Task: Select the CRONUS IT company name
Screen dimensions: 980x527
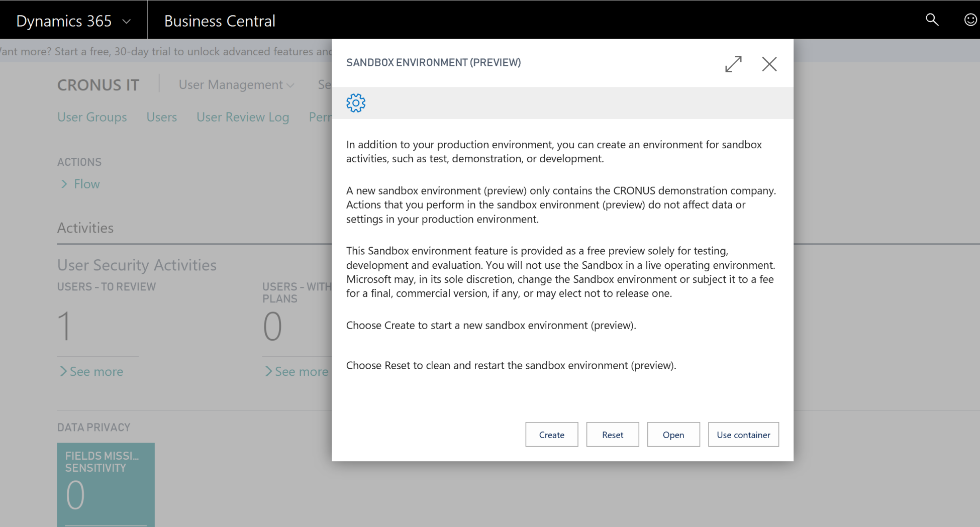Action: tap(98, 85)
